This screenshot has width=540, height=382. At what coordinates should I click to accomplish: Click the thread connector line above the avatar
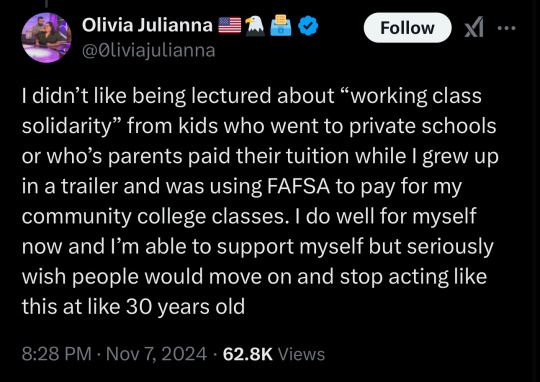coord(46,3)
